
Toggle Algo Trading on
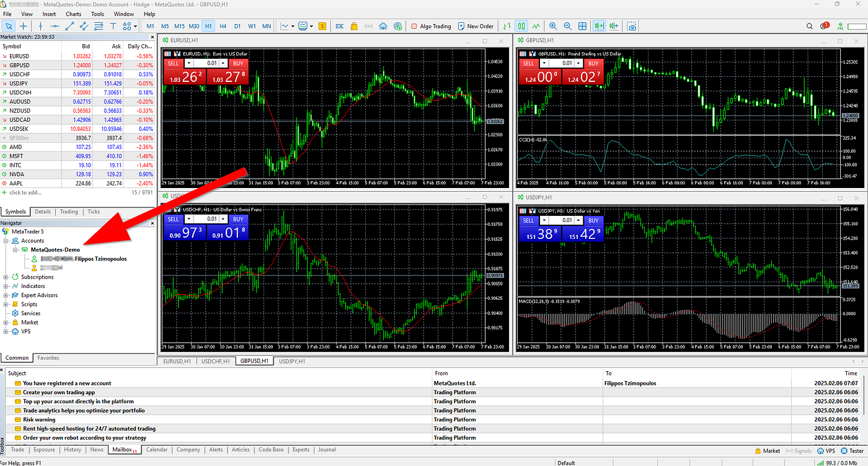[x=431, y=26]
